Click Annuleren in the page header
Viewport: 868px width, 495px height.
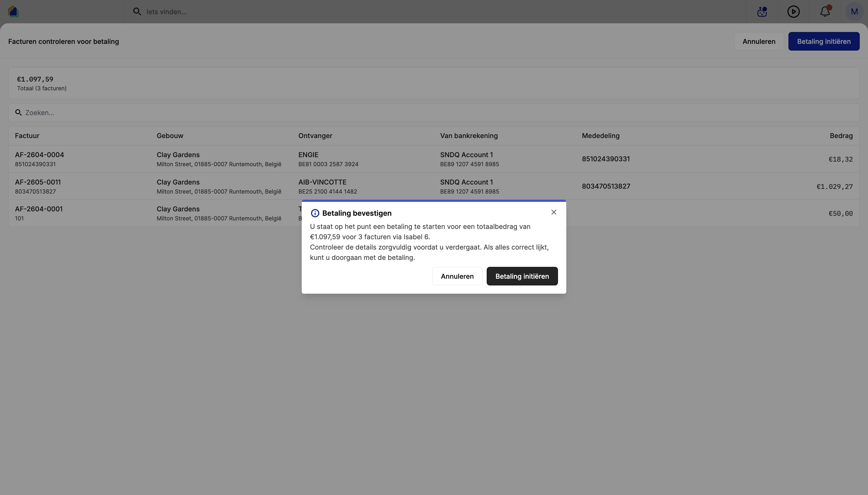click(759, 42)
